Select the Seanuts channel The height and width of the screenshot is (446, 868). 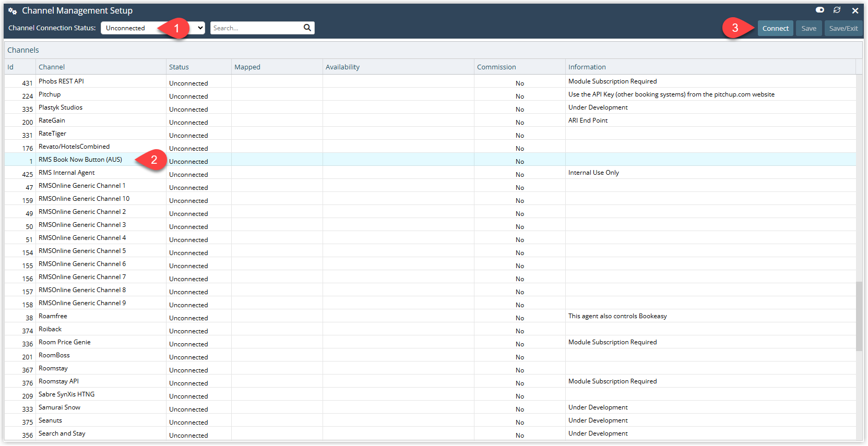tap(50, 420)
